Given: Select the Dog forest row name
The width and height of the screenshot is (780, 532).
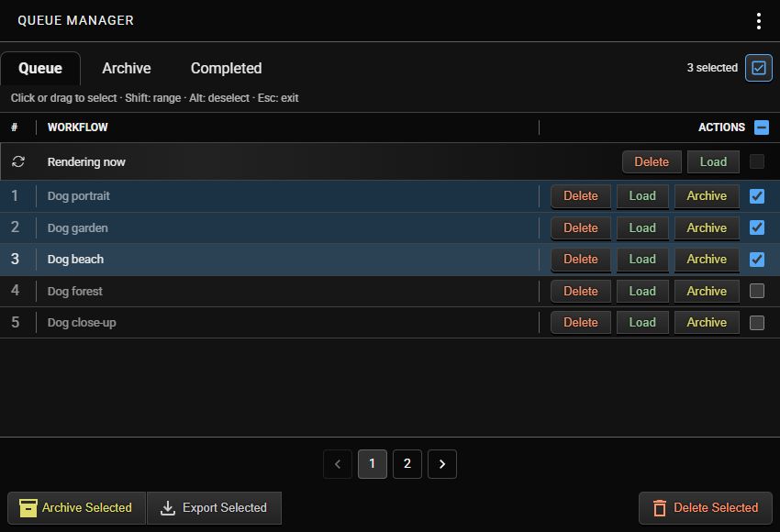Looking at the screenshot, I should [x=75, y=291].
